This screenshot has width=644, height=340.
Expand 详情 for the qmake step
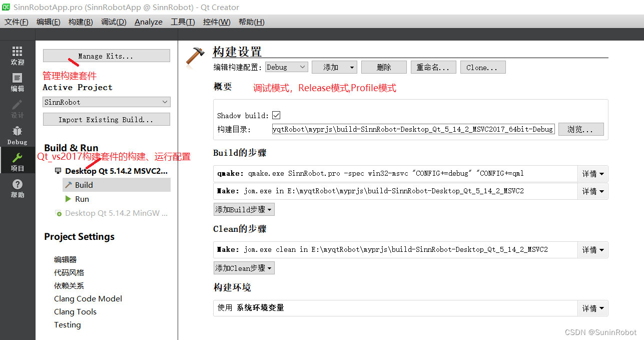click(593, 174)
